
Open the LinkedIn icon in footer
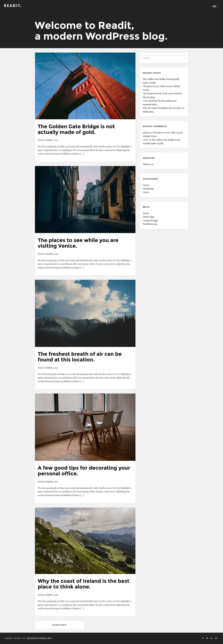211,638
